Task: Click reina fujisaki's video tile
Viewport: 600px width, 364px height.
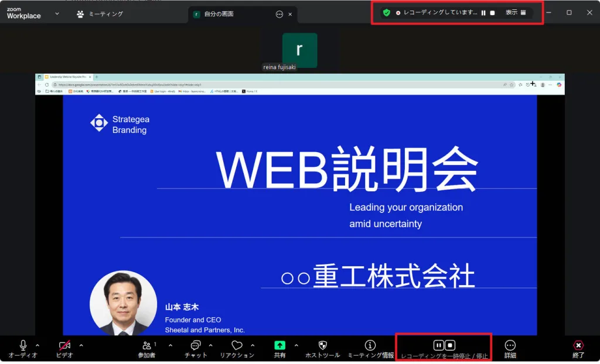Action: click(299, 50)
